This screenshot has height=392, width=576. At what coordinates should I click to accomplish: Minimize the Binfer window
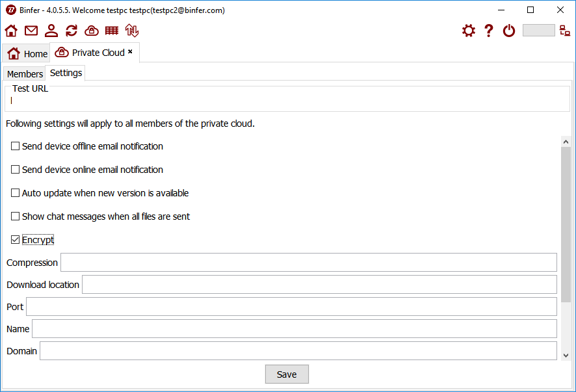point(501,10)
